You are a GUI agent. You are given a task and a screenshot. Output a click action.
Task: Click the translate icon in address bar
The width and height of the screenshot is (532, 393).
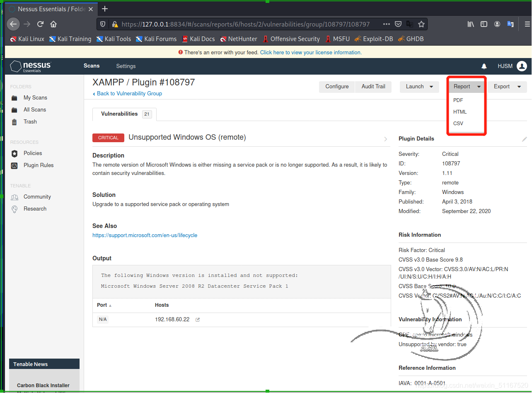point(409,24)
